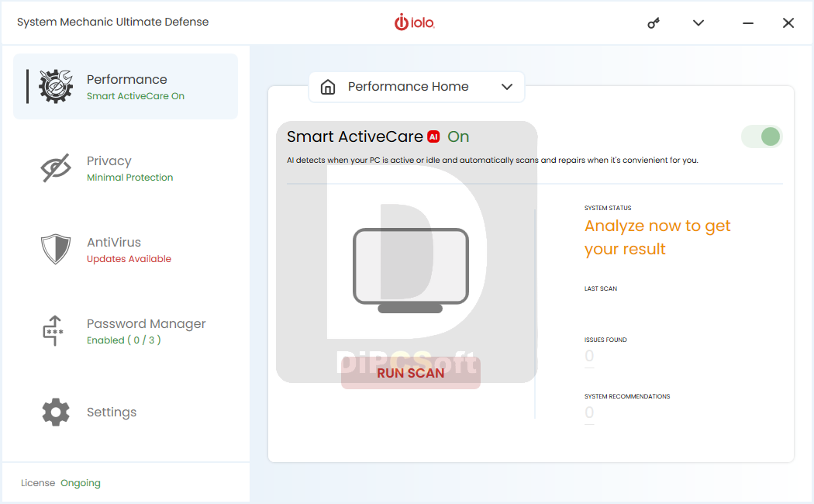Open the Settings label in sidebar

tap(112, 413)
